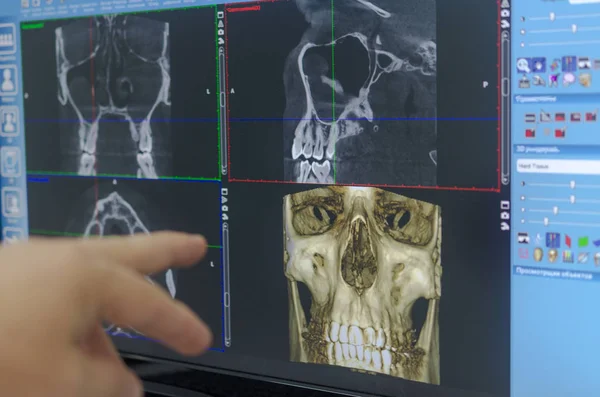Screen dimensions: 600x397
Task: Click the purple tool icon in tools grid
Action: 553,80
